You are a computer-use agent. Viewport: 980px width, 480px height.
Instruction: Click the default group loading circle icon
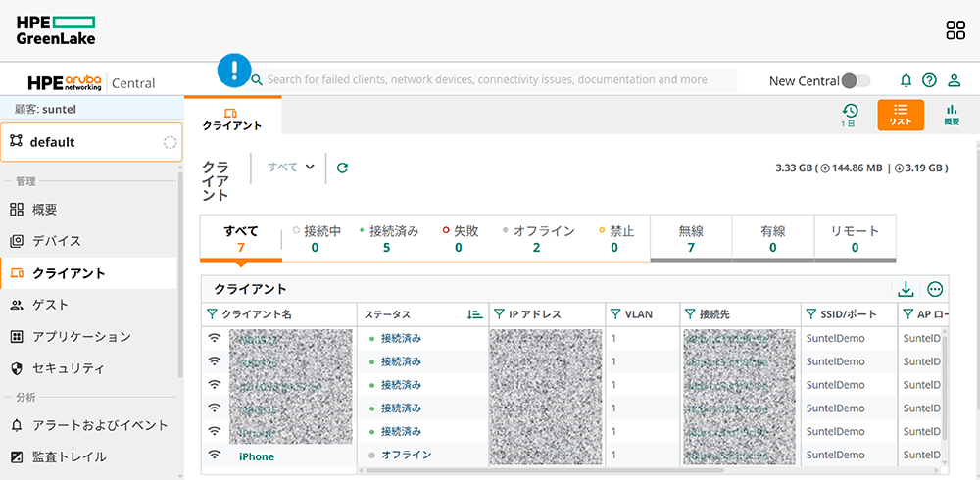170,142
